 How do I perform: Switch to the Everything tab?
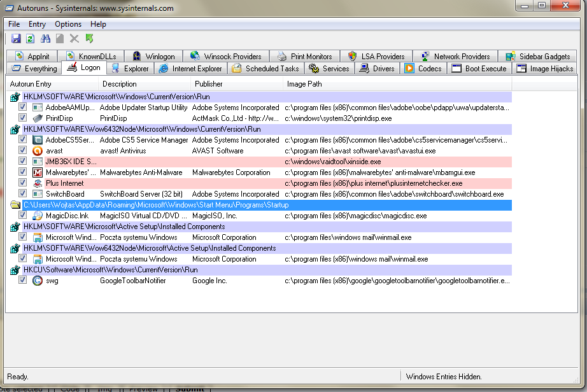click(34, 69)
